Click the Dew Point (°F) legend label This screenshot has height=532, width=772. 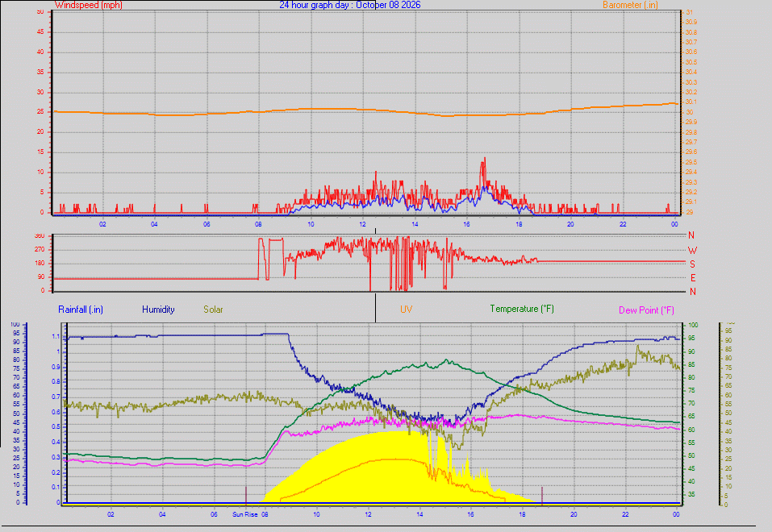point(646,310)
